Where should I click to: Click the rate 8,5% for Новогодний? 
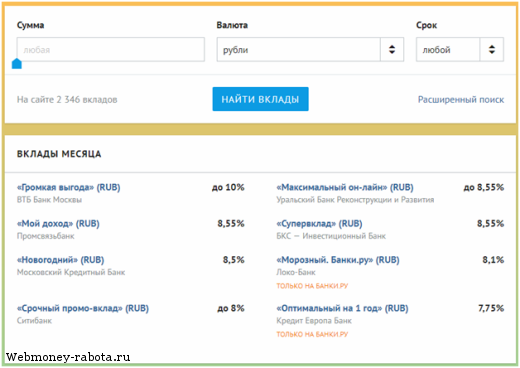(233, 260)
